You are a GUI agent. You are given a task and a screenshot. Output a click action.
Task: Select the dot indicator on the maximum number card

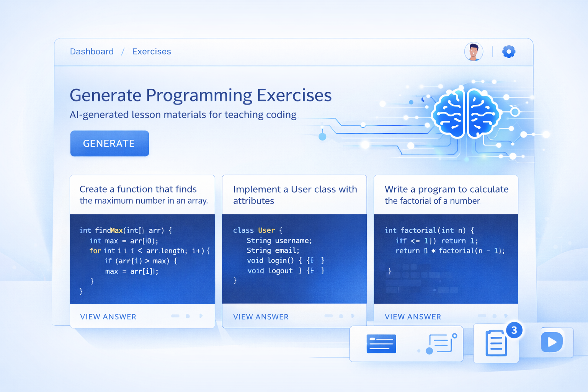(188, 316)
